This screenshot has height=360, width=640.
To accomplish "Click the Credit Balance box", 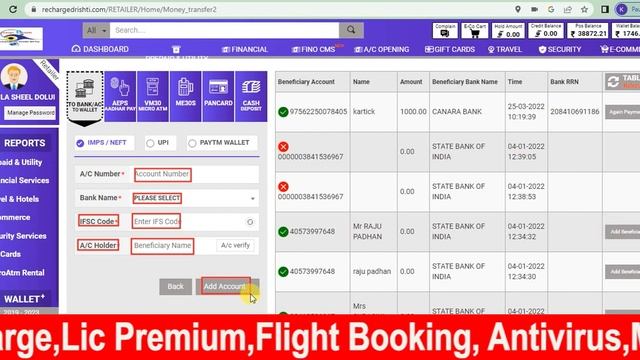I will (546, 31).
